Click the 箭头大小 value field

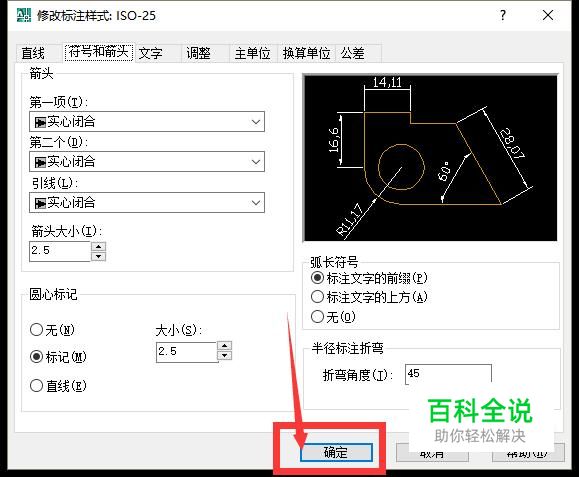pos(60,251)
